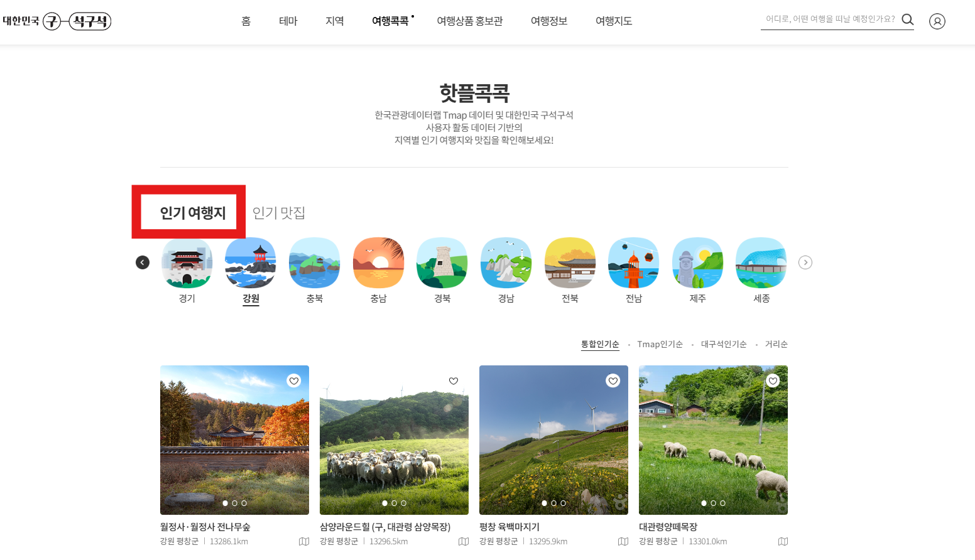Open the user profile icon
Screen dimensions: 975x560
pyautogui.click(x=937, y=21)
